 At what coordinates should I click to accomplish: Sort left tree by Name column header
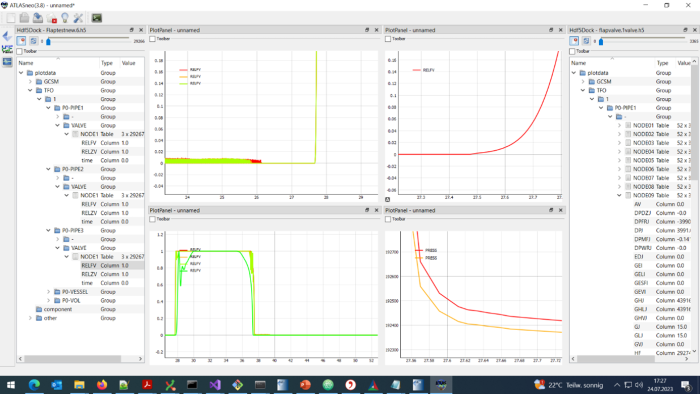pyautogui.click(x=58, y=63)
